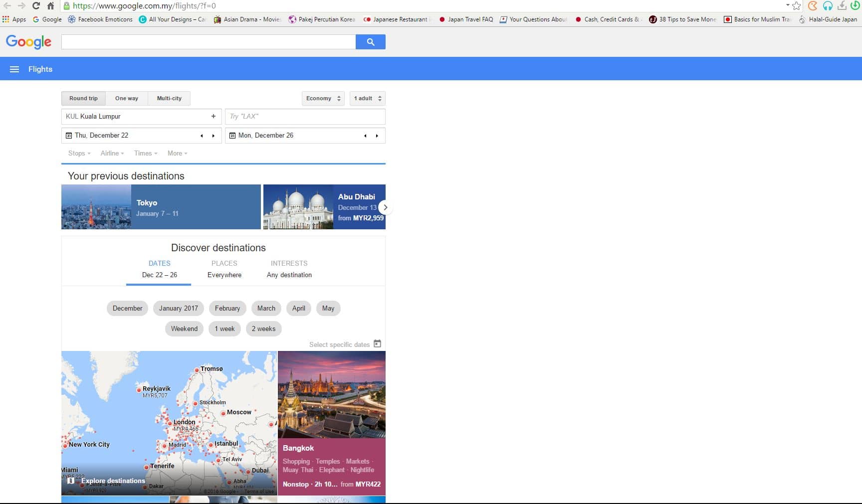Click the Google search text box

click(209, 42)
